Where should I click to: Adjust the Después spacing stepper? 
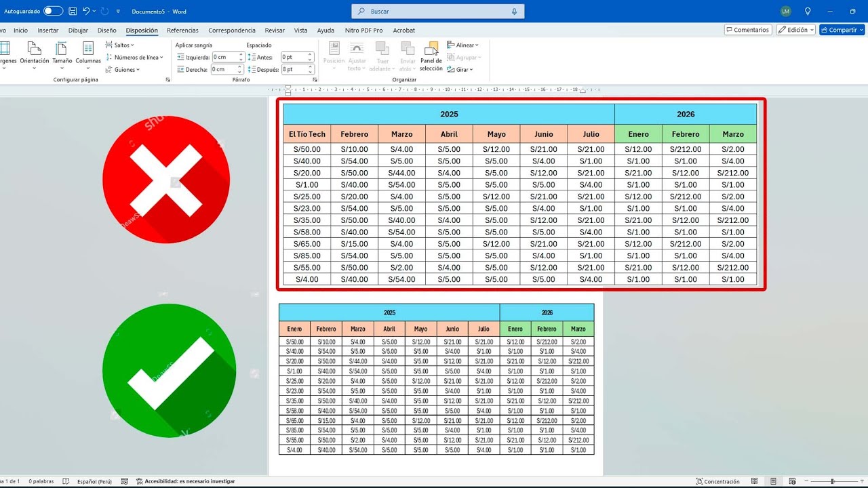pos(311,70)
